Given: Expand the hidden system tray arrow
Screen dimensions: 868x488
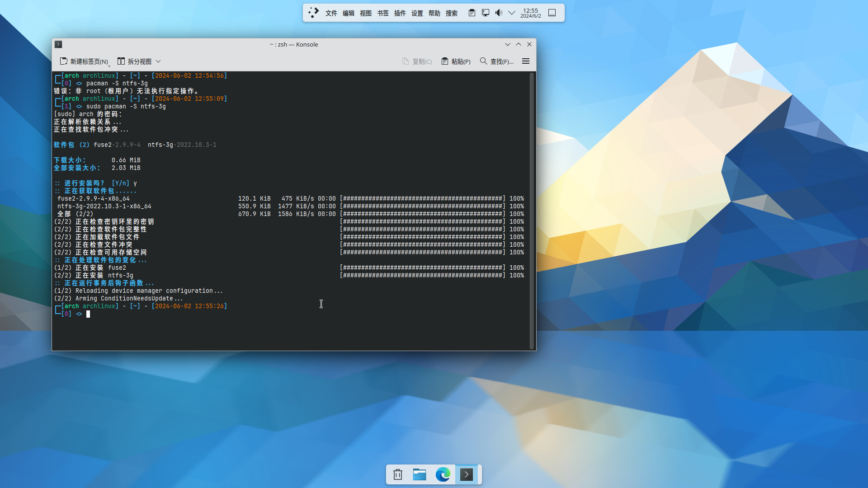Looking at the screenshot, I should tap(512, 13).
